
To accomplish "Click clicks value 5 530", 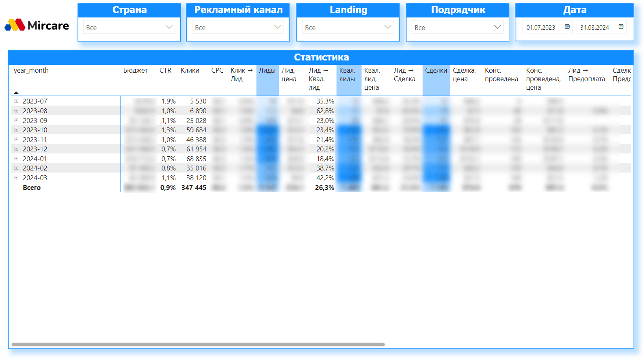I will (x=198, y=101).
